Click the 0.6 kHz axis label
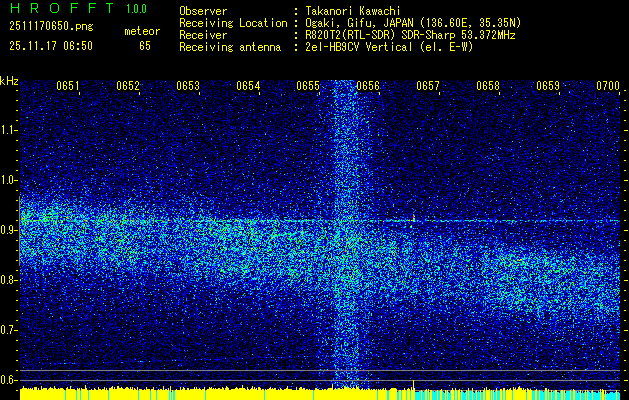 point(9,380)
